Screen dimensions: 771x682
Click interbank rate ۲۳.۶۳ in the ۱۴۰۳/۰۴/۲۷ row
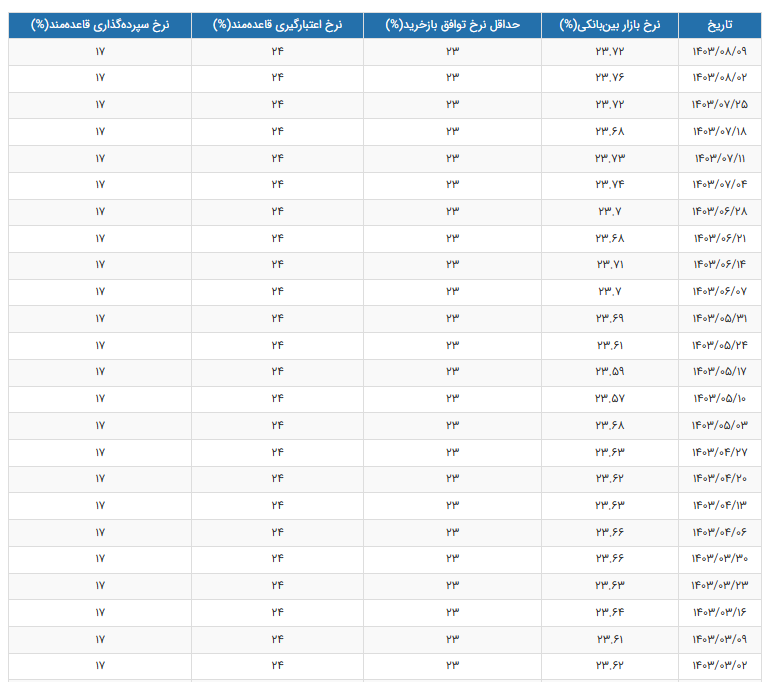pyautogui.click(x=610, y=452)
